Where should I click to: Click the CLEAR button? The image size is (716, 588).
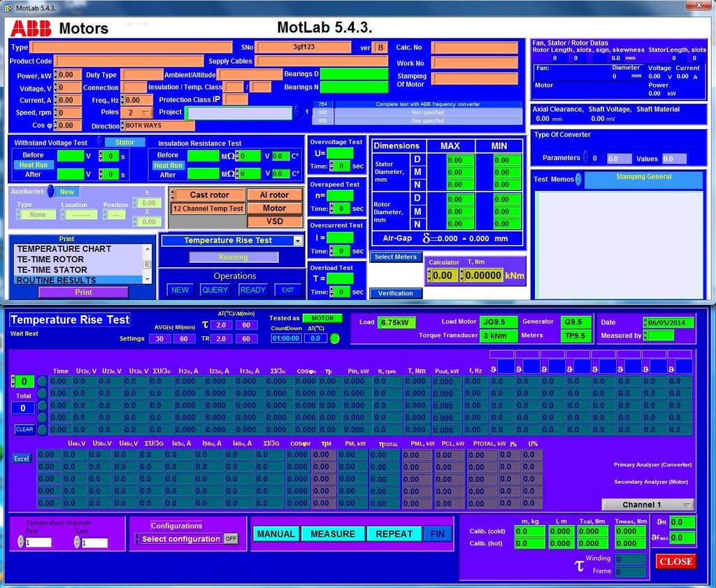coord(24,429)
